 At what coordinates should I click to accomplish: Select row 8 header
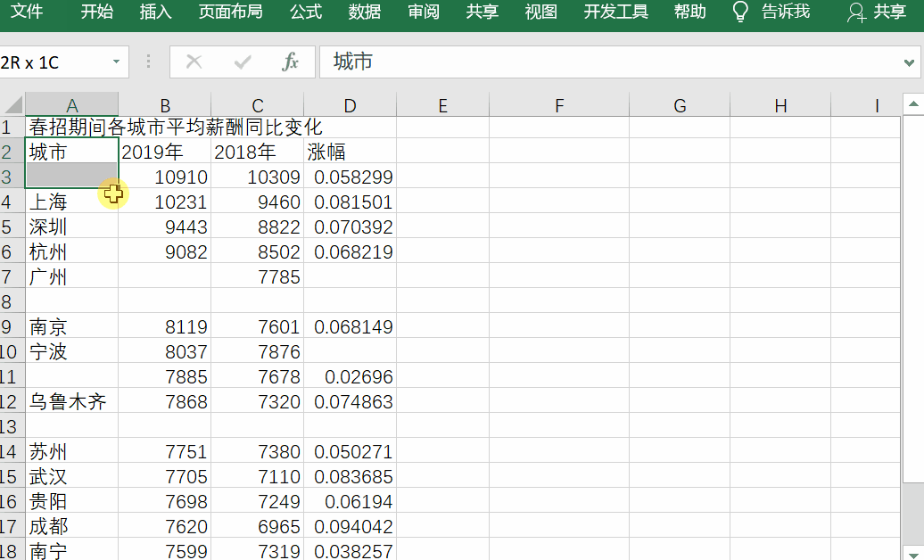click(12, 301)
